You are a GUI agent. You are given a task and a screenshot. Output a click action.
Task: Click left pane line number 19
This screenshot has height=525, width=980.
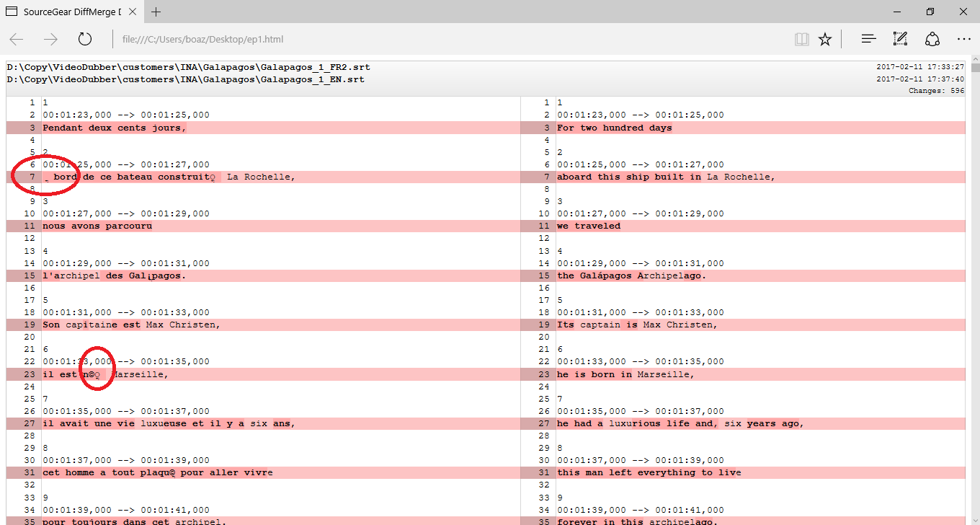tap(30, 325)
